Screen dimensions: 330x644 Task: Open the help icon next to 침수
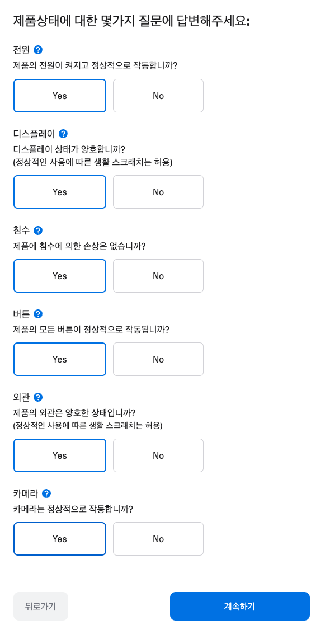click(x=38, y=231)
